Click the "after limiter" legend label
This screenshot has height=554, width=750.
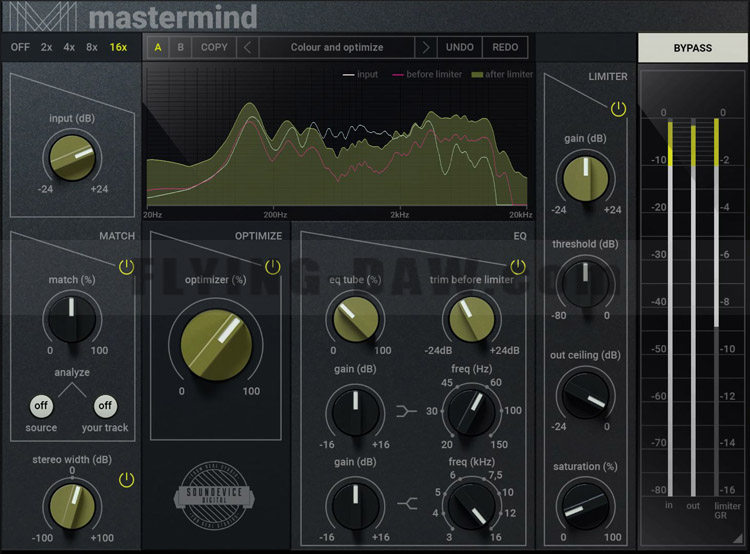508,75
